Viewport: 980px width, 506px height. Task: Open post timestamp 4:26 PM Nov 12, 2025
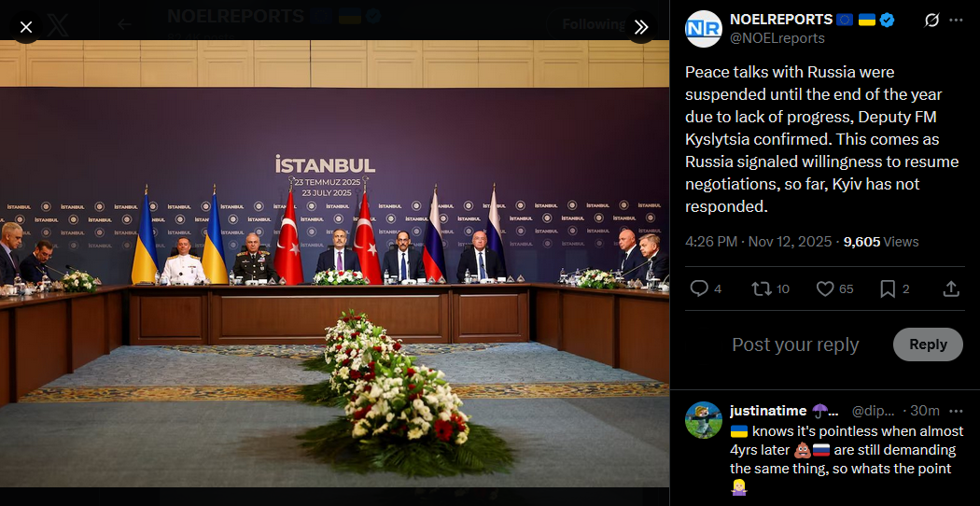coord(758,242)
